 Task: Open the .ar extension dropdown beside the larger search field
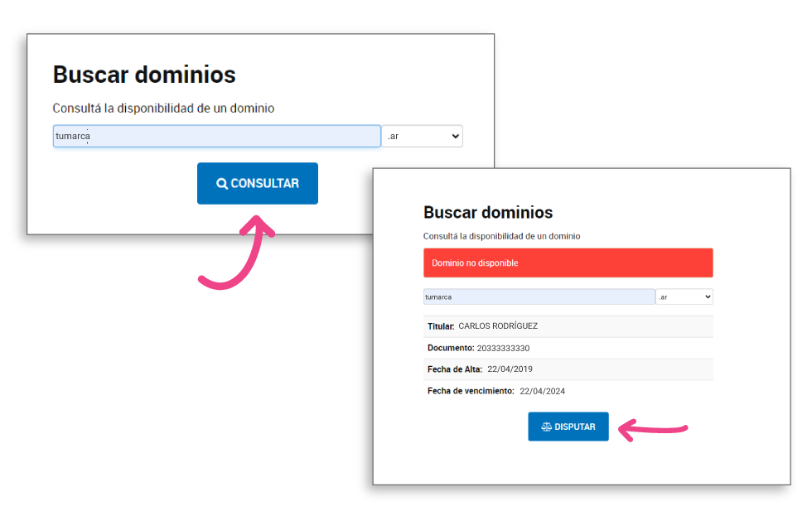click(423, 136)
